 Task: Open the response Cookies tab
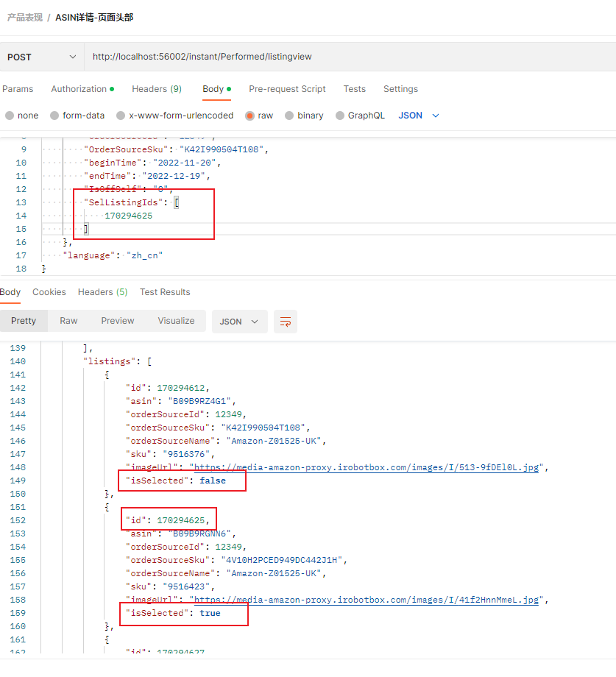49,292
